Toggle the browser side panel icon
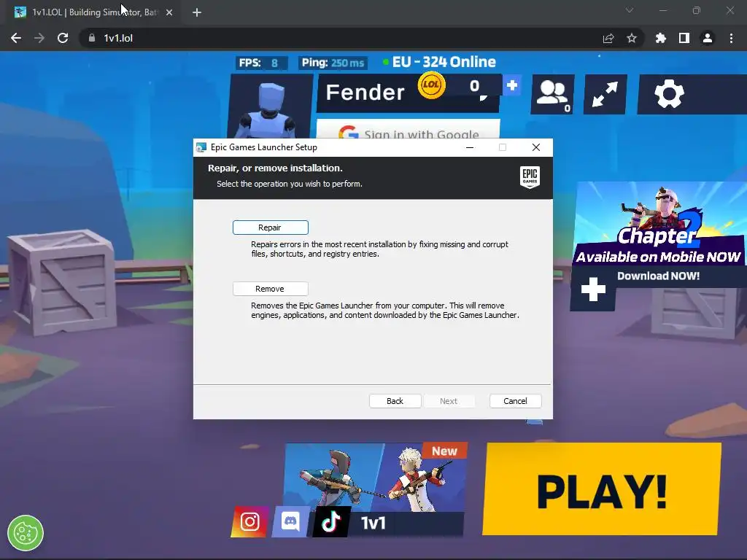This screenshot has width=747, height=560. click(x=684, y=38)
